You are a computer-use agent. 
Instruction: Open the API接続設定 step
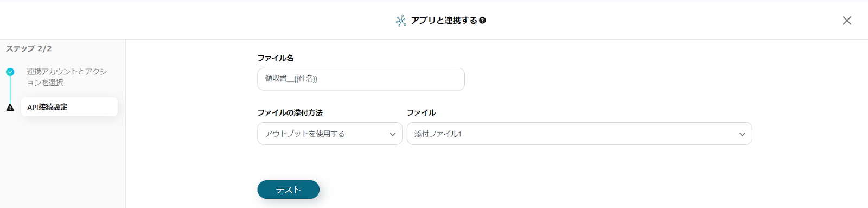pyautogui.click(x=69, y=107)
